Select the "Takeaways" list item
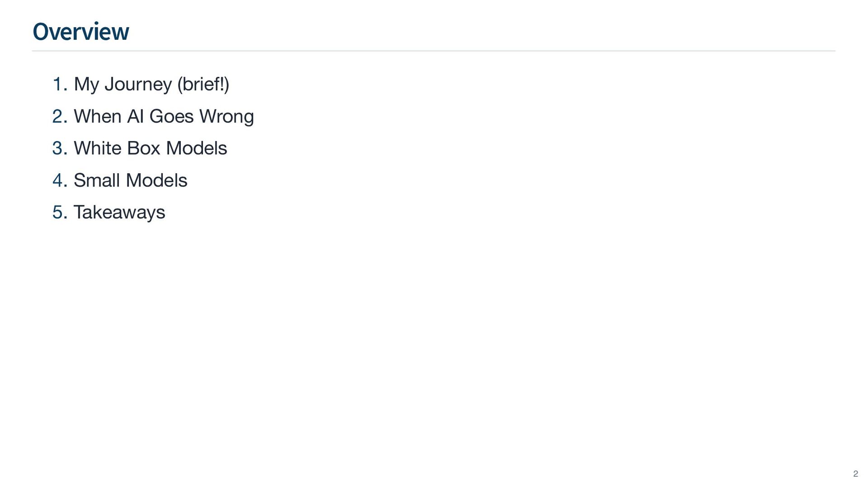The width and height of the screenshot is (868, 488). (x=119, y=212)
